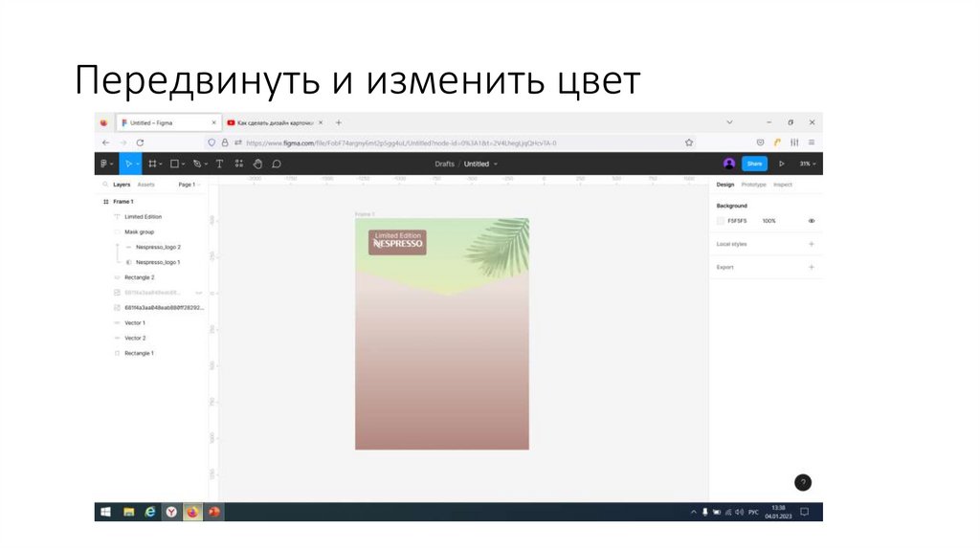Add a local style with plus
This screenshot has width=980, height=549.
click(x=812, y=244)
